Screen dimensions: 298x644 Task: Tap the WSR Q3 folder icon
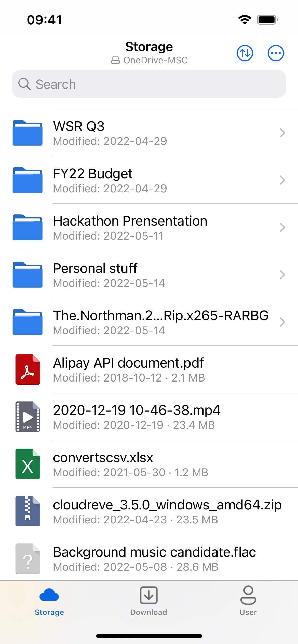[x=28, y=133]
